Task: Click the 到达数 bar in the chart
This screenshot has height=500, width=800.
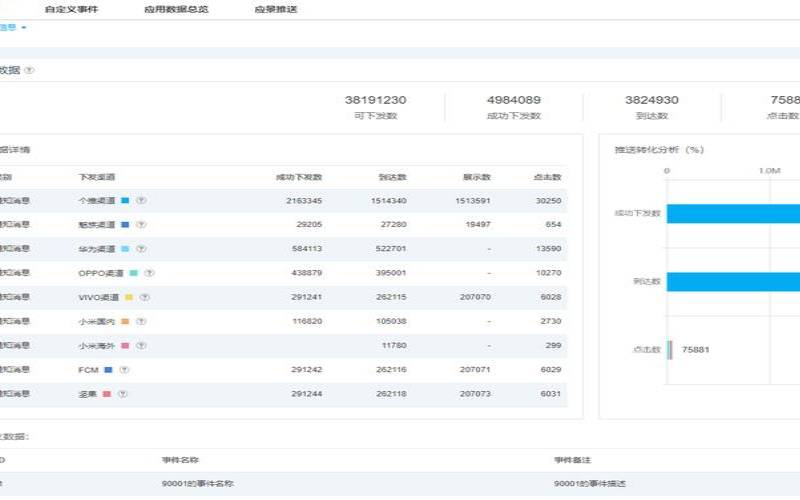Action: [x=733, y=282]
